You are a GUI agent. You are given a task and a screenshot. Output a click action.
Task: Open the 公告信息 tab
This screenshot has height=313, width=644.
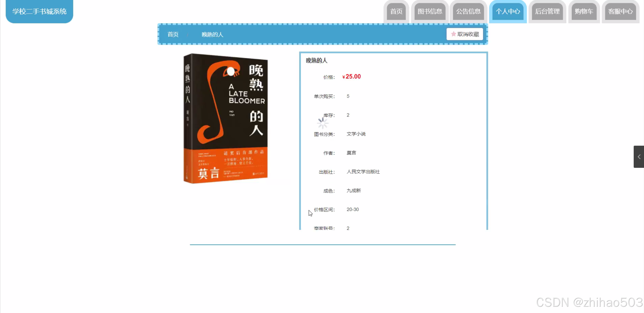pos(468,11)
